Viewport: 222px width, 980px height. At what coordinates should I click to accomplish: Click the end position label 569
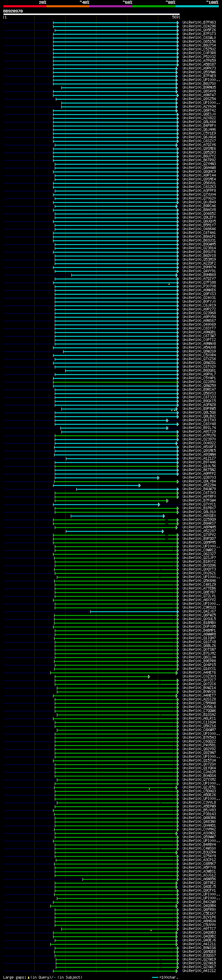tap(175, 17)
